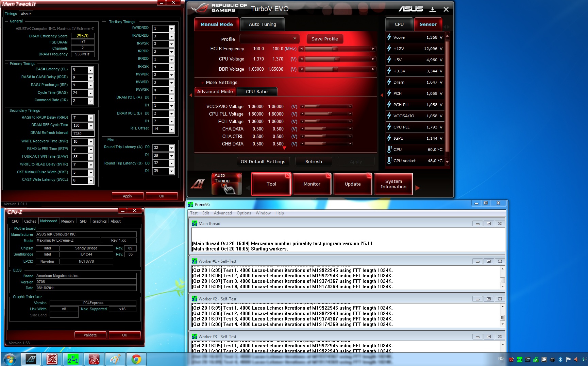Open Prime95 Window menu
The width and height of the screenshot is (588, 366).
[263, 213]
